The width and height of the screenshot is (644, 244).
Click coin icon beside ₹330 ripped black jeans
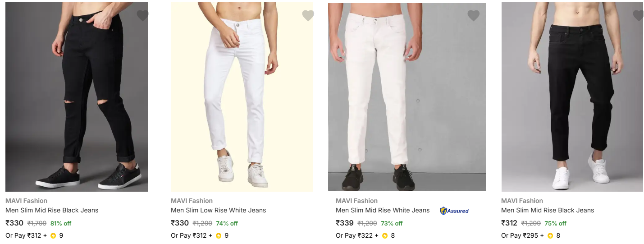click(x=53, y=235)
